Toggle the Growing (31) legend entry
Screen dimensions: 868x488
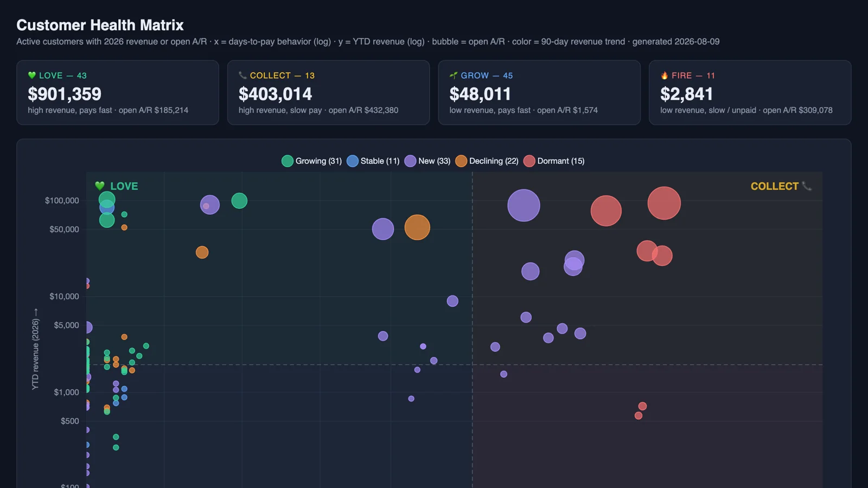(x=312, y=161)
